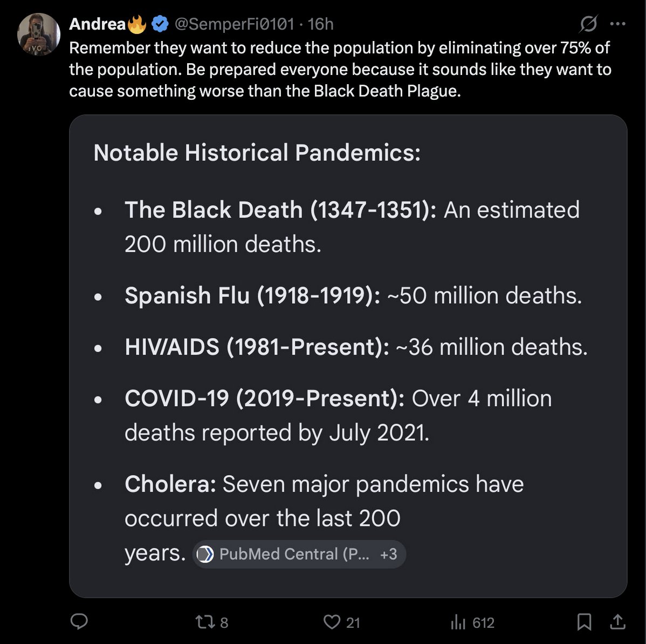Click the reply speech bubble icon
This screenshot has height=644, width=646.
(79, 621)
